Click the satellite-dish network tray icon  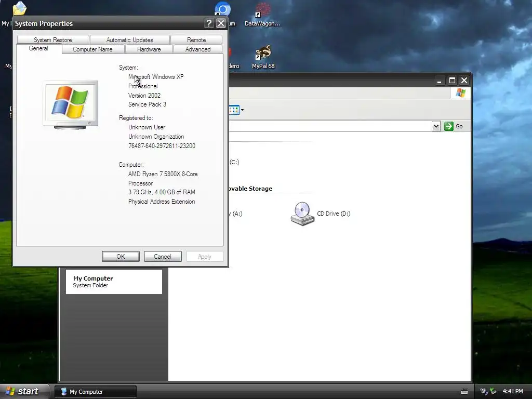coord(484,392)
